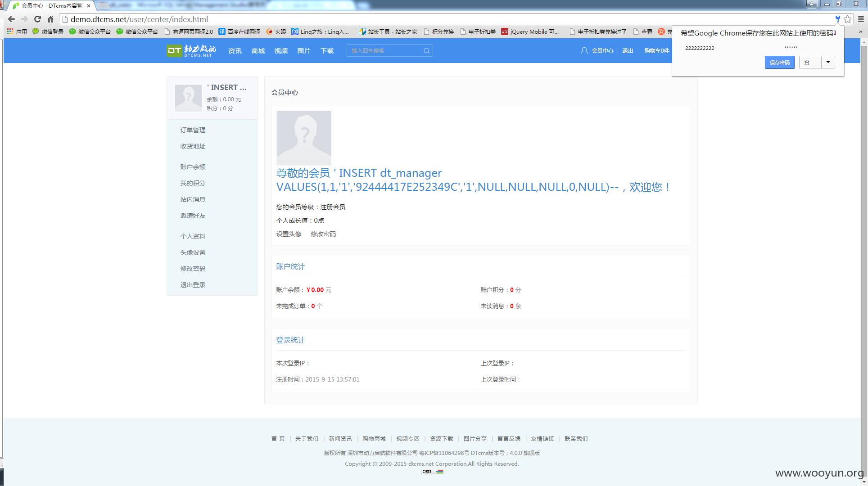Open the 商城 navigation menu item

click(x=258, y=51)
